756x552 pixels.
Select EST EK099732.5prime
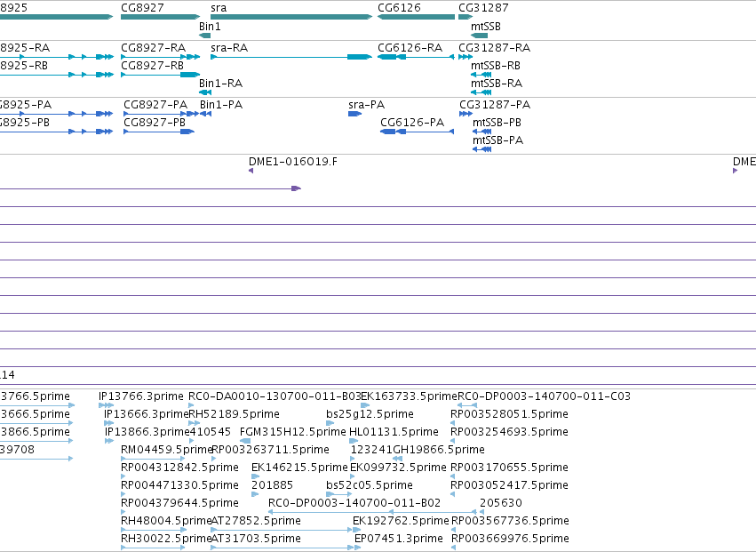(398, 468)
